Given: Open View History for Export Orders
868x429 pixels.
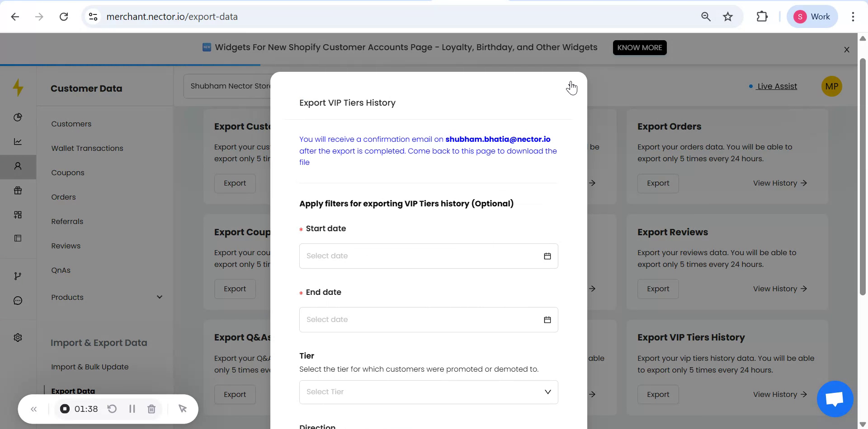Looking at the screenshot, I should 779,183.
